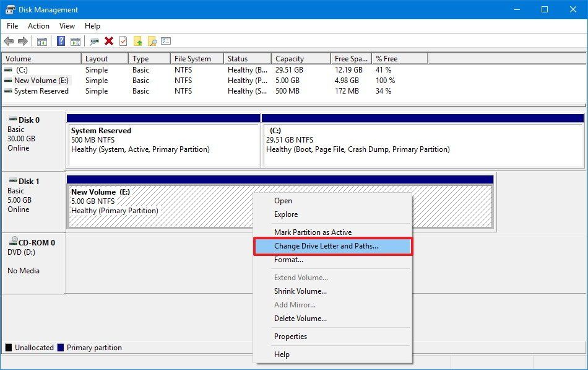
Task: Click the Disk Management icon in title bar
Action: [10, 9]
